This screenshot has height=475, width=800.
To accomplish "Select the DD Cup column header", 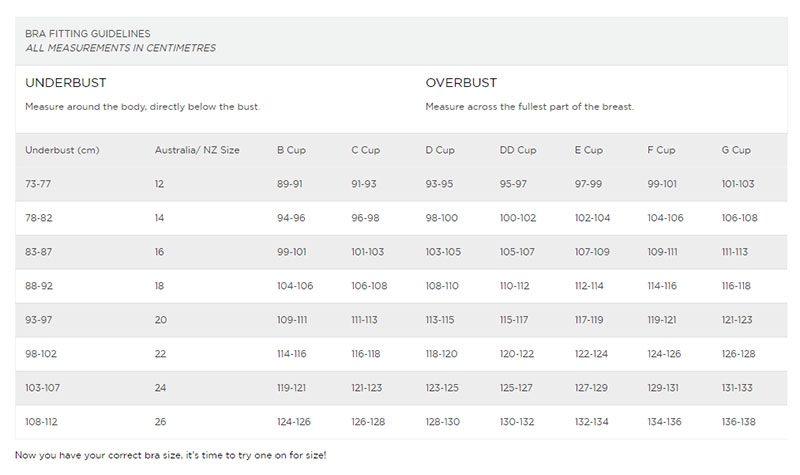I will [x=518, y=150].
